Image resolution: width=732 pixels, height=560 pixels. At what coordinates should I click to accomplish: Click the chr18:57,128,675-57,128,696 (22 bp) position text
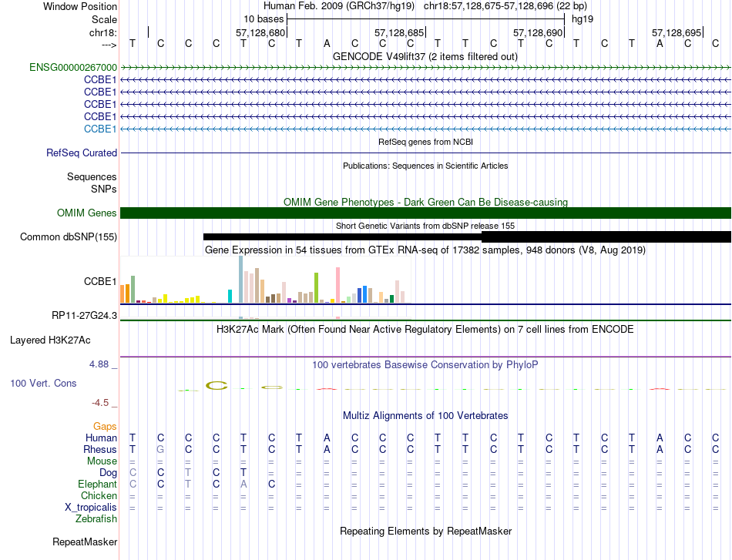click(505, 6)
